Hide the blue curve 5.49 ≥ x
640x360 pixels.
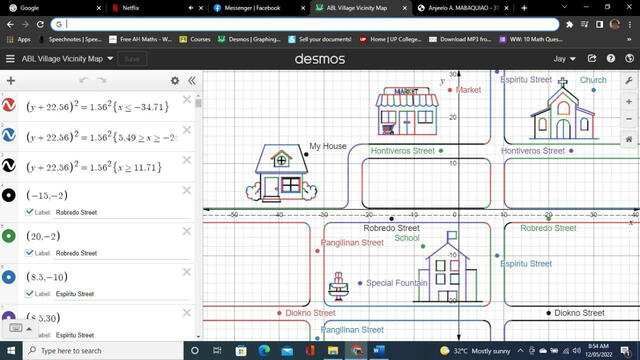9,135
